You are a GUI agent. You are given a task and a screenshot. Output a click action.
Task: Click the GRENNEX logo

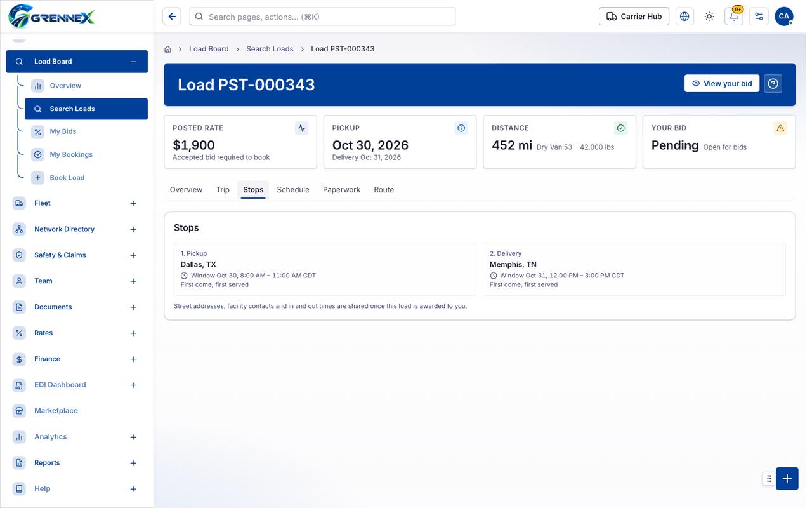[52, 16]
